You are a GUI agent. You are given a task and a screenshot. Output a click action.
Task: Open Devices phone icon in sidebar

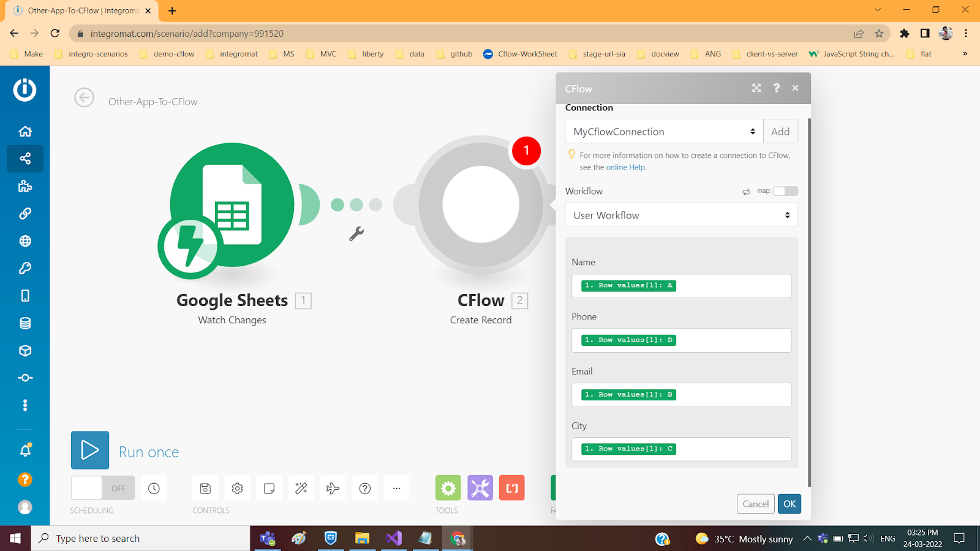25,296
